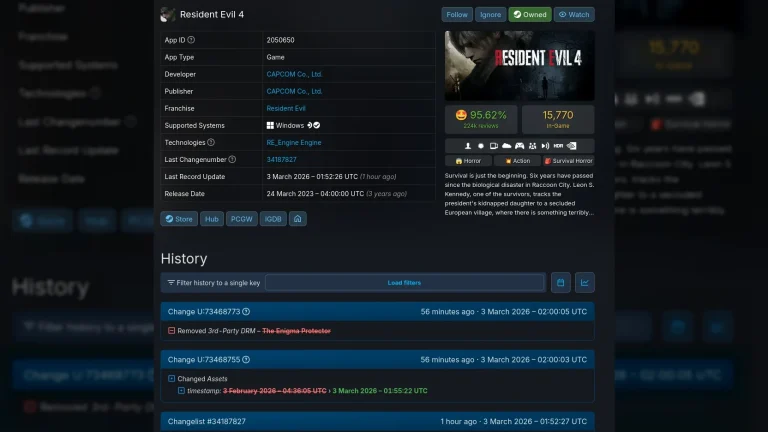Toggle Follow for Resident Evil 4
Viewport: 768px width, 432px height.
457,15
